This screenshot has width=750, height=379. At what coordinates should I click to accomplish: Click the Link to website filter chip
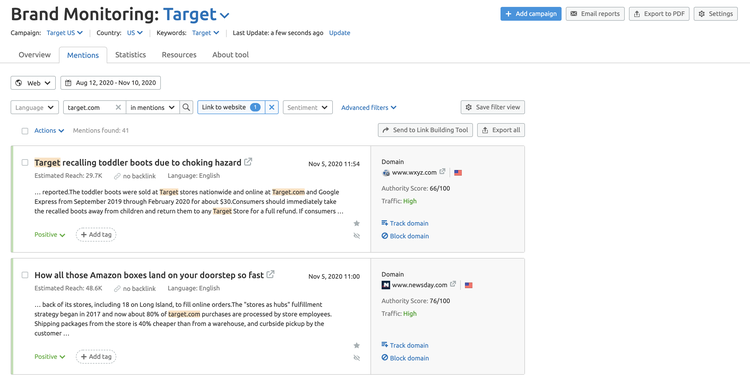pos(231,108)
